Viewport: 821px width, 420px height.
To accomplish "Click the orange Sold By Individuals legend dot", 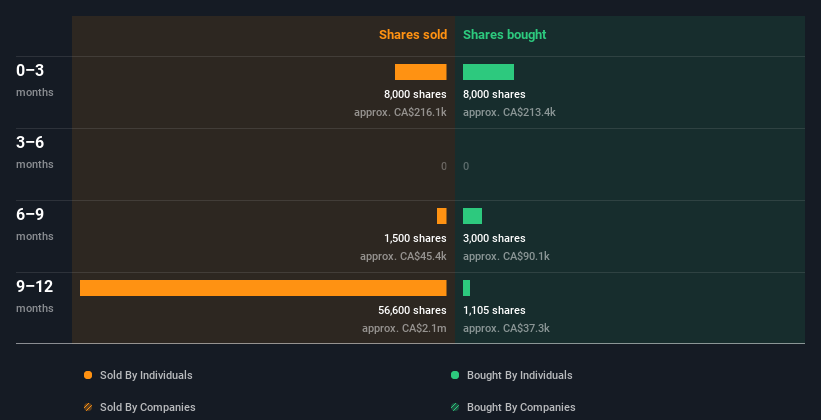I will (x=88, y=375).
